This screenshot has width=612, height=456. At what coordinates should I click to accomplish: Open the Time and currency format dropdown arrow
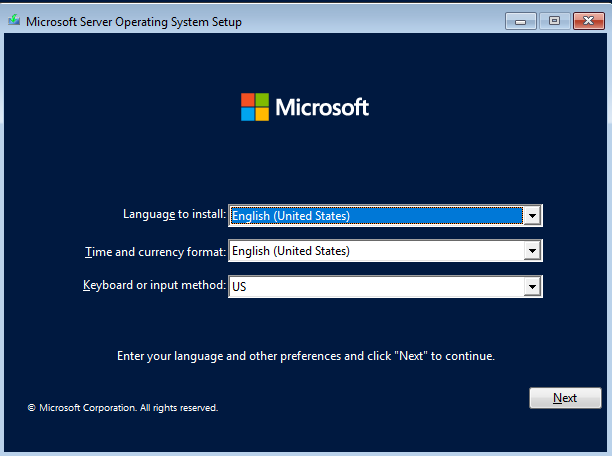pyautogui.click(x=532, y=251)
